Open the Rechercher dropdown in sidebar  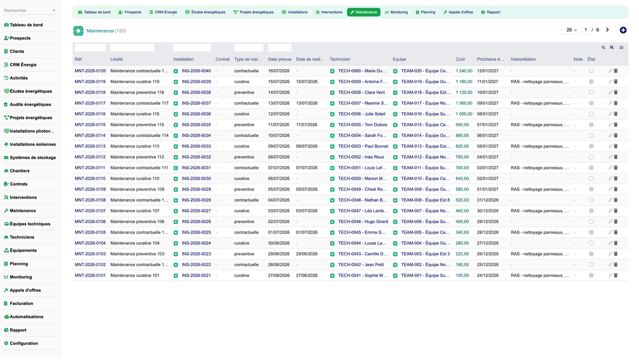point(30,11)
